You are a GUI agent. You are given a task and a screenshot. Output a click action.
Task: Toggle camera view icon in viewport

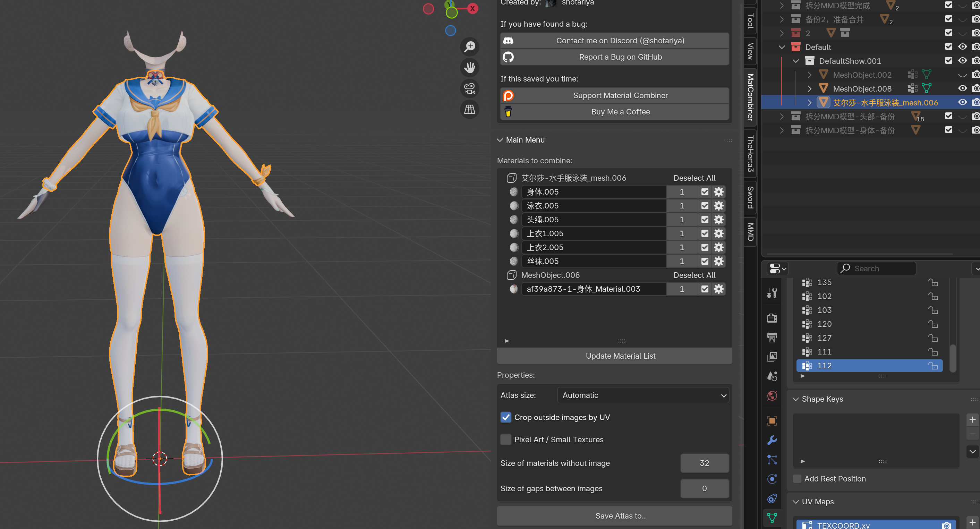pos(470,88)
